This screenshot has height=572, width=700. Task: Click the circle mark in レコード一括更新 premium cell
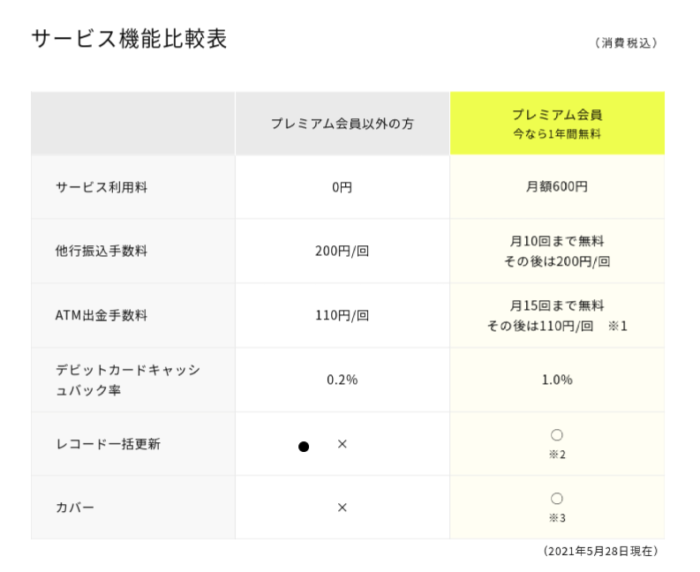[x=557, y=435]
